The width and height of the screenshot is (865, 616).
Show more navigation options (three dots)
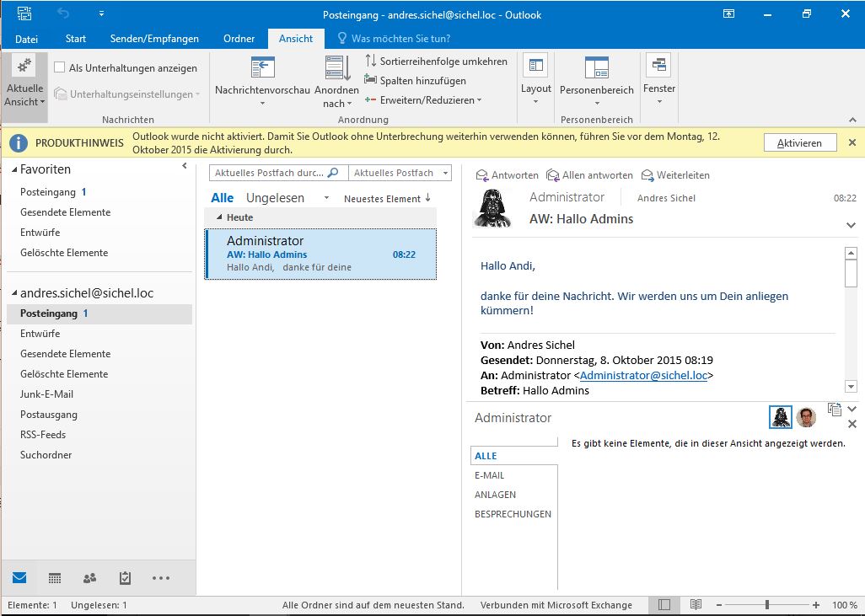161,578
